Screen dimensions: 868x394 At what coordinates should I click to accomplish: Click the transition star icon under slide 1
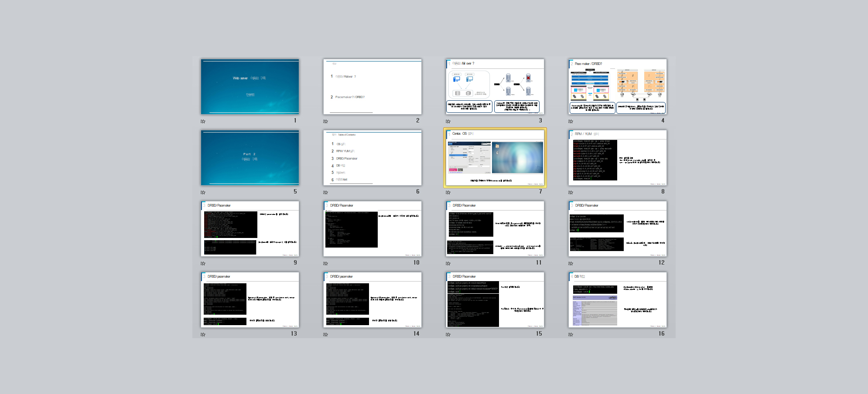(x=203, y=122)
